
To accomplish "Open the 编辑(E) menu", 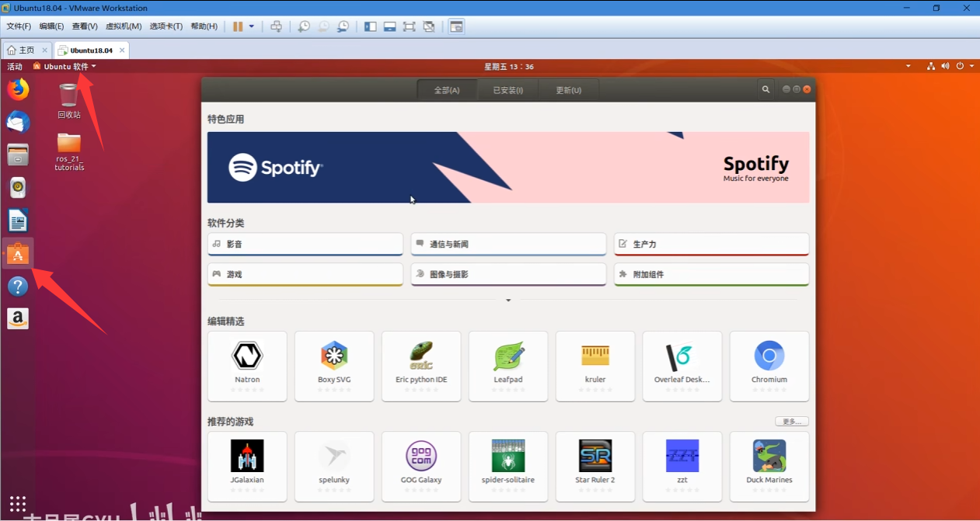I will click(x=51, y=26).
